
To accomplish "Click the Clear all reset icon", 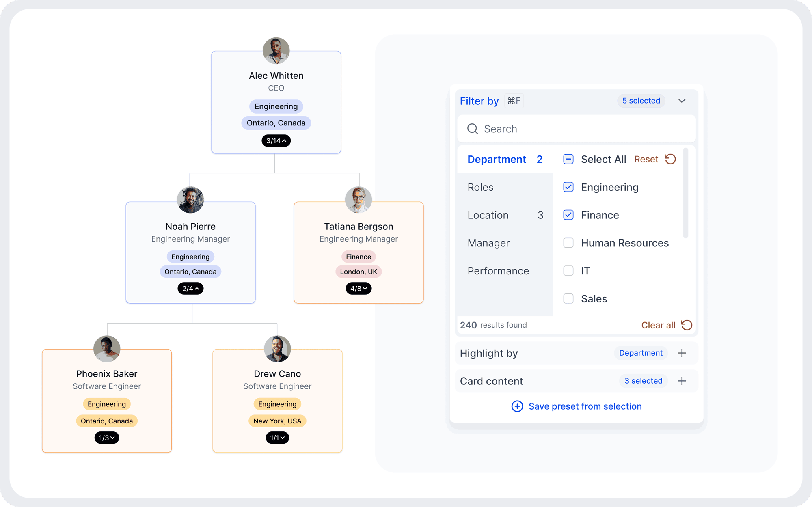I will tap(687, 324).
